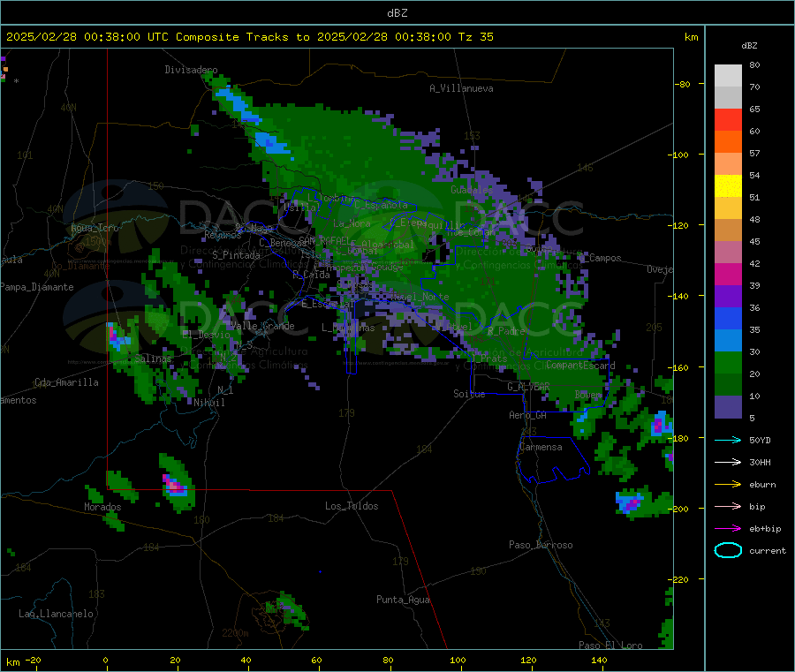Click the cyan 50YD track arrow in the legend
This screenshot has height=672, width=795.
coord(728,440)
